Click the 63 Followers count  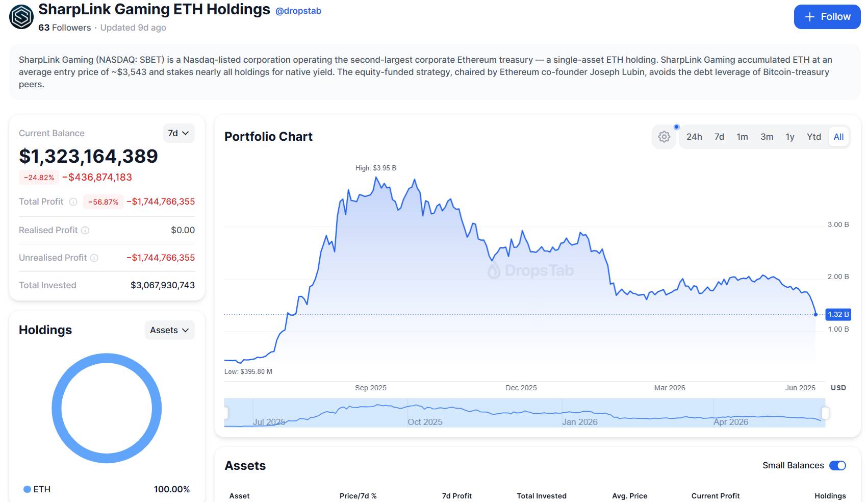(x=65, y=28)
